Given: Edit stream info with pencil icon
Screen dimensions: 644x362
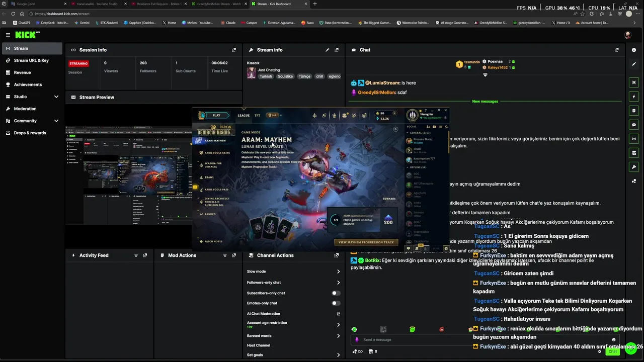Looking at the screenshot, I should coord(328,50).
